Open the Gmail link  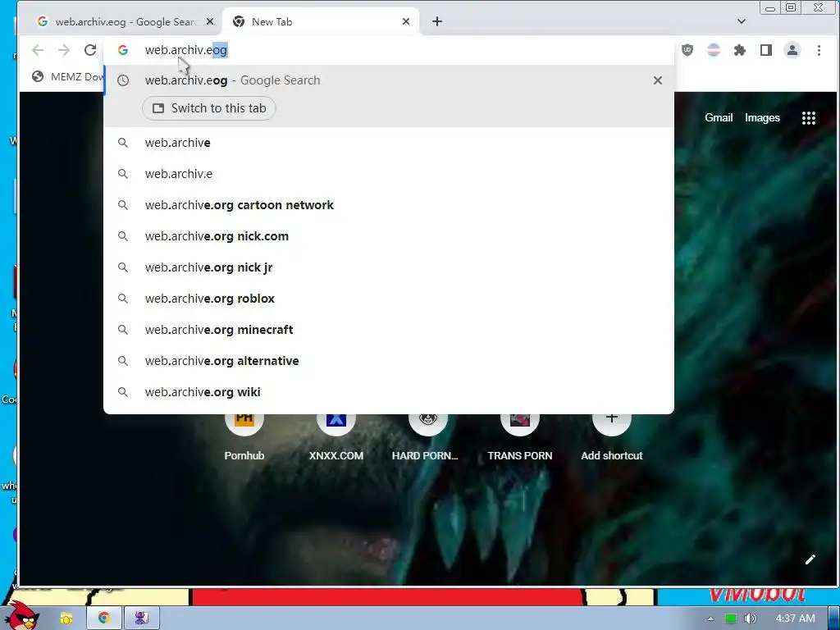click(719, 118)
